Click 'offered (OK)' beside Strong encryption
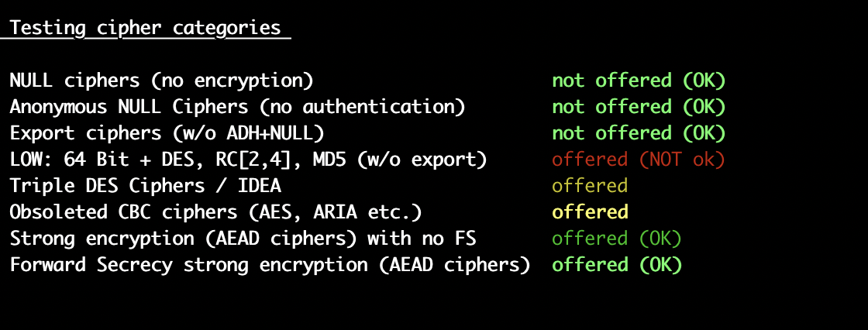The height and width of the screenshot is (330, 868). (617, 239)
